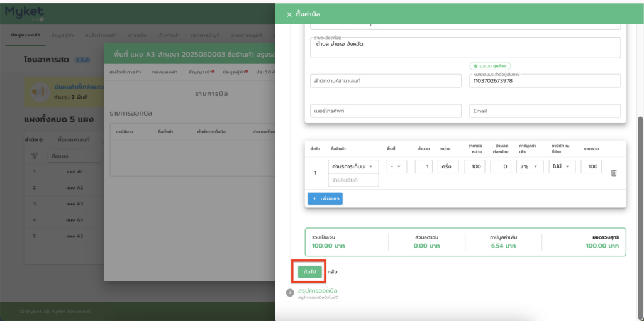Open the พื้นที่ dropdown showing a dash

[x=397, y=166]
